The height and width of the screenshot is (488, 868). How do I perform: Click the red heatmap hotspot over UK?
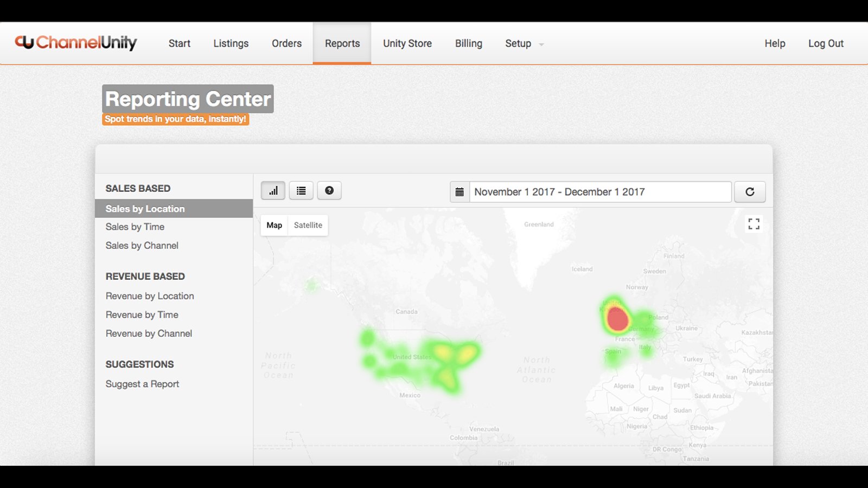pos(617,319)
